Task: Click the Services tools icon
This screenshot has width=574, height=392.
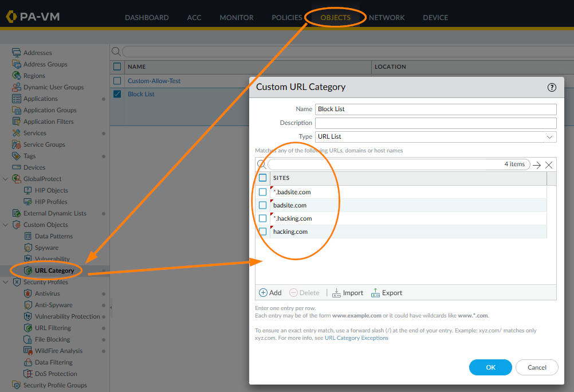Action: coord(16,133)
